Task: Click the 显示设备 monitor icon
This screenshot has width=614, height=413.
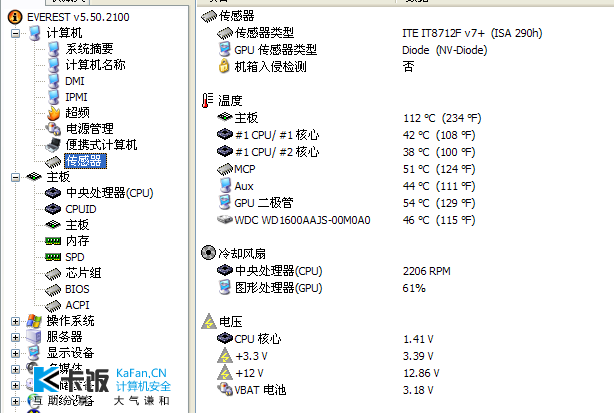Action: (x=34, y=353)
